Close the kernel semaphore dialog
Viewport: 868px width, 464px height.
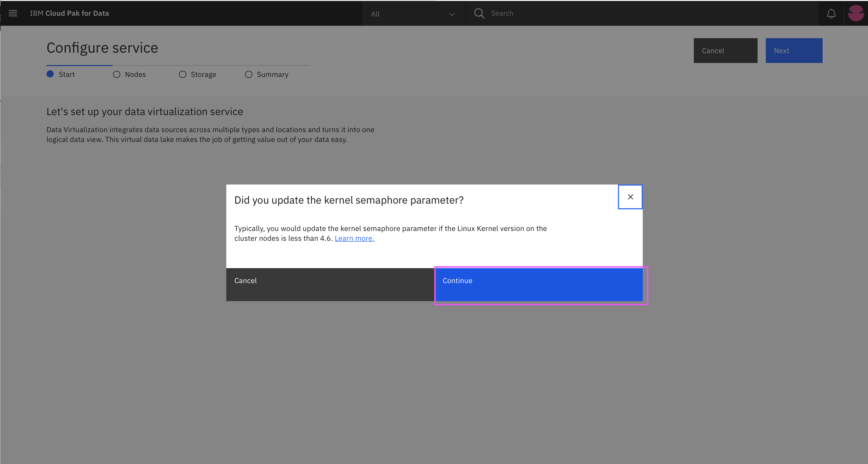tap(630, 197)
